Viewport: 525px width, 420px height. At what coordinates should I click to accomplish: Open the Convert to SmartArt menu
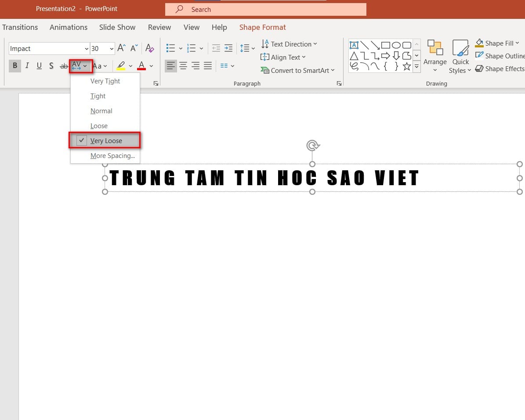pos(298,71)
